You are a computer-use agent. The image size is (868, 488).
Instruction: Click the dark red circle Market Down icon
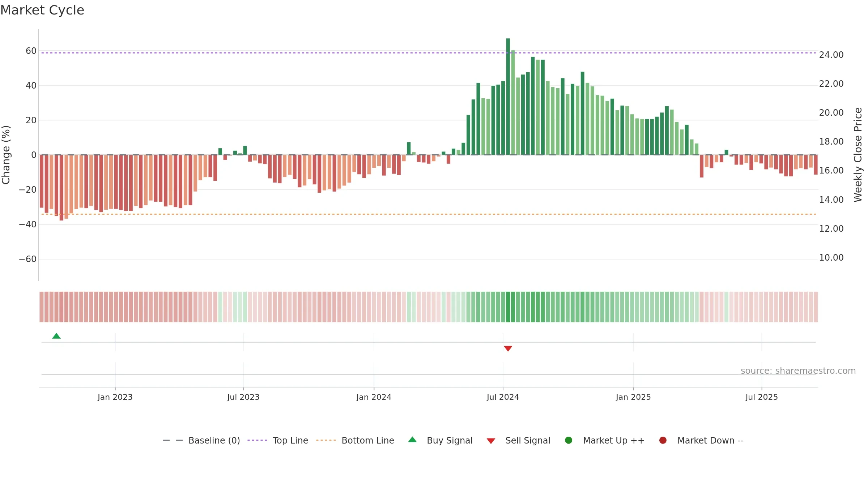[x=663, y=440]
